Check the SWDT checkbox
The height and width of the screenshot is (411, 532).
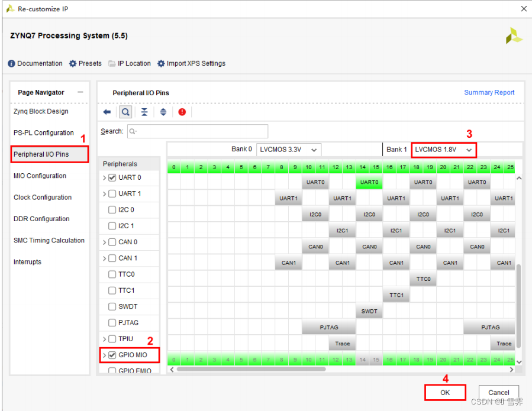coord(112,306)
